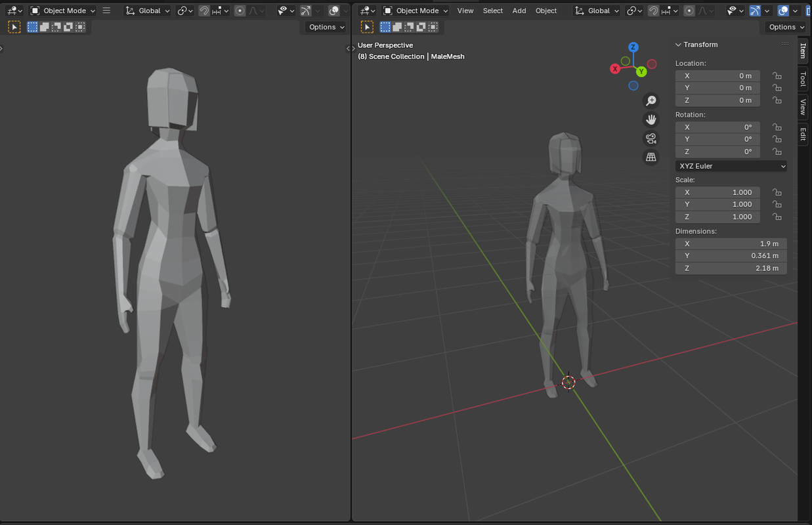Choose Set selection mode in left viewport
Viewport: 812px width, 525px height.
pos(32,27)
